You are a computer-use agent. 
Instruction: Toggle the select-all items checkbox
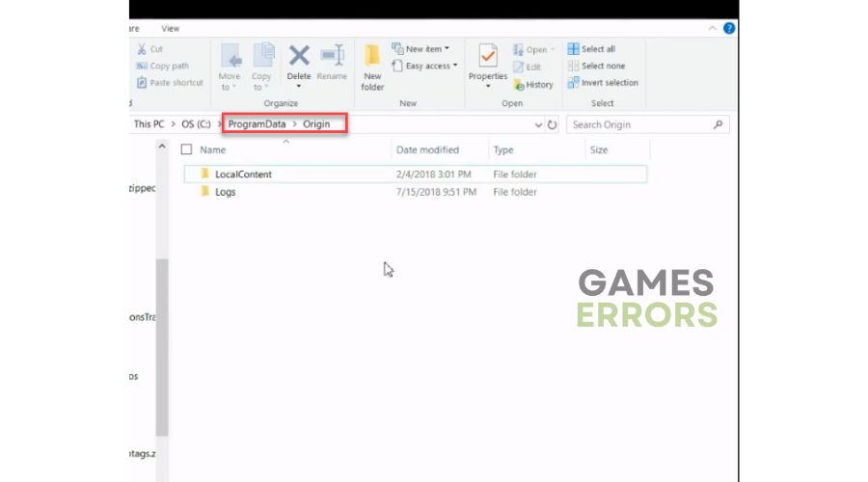186,149
